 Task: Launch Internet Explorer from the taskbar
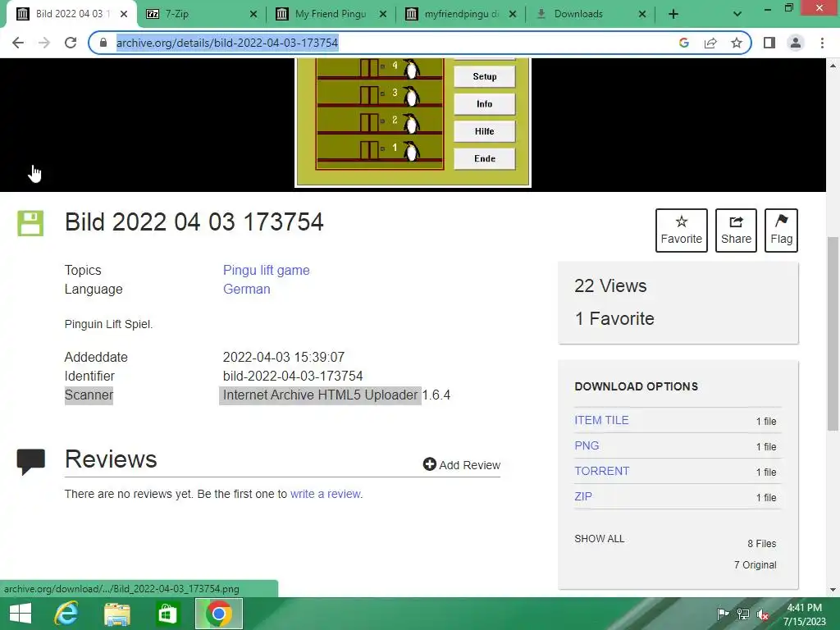point(66,614)
